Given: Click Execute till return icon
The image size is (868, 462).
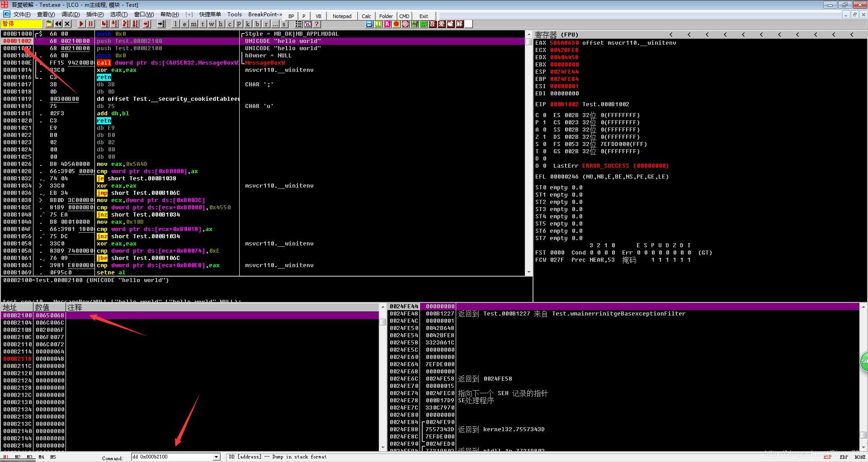Looking at the screenshot, I should coord(146,24).
